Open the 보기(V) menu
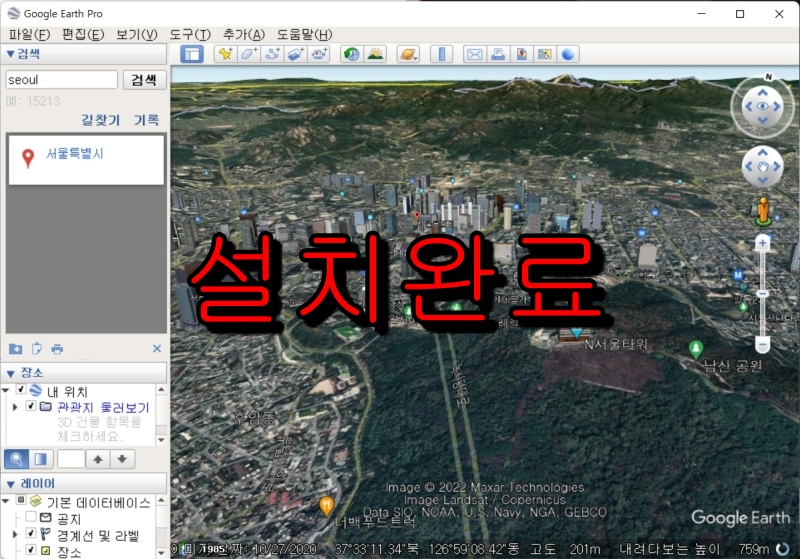 (137, 34)
